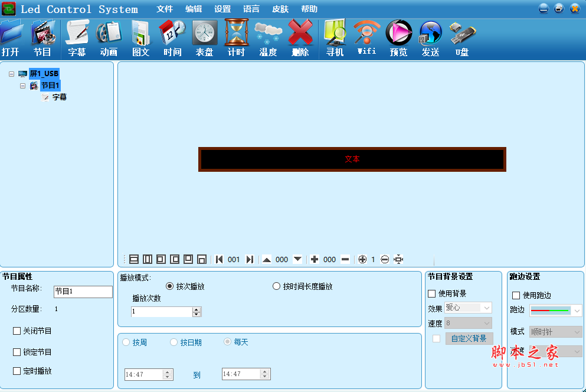Collapse the 屏1_USB tree node

(x=12, y=74)
